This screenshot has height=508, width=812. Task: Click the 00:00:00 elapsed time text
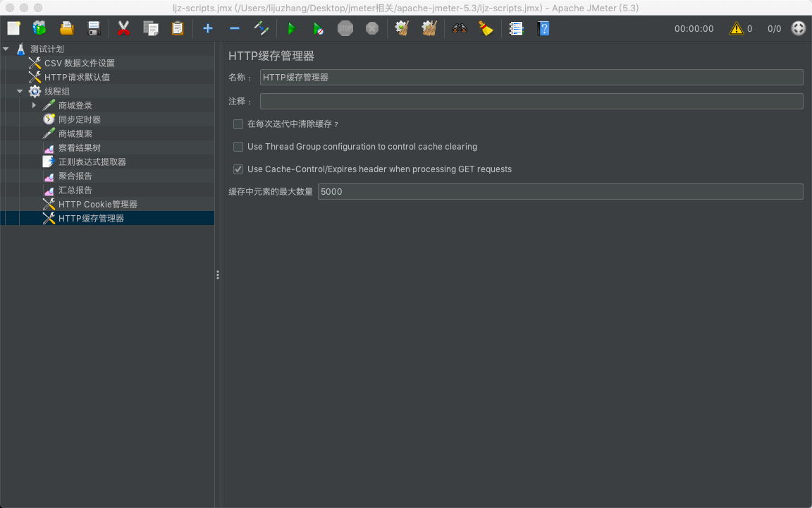(694, 28)
